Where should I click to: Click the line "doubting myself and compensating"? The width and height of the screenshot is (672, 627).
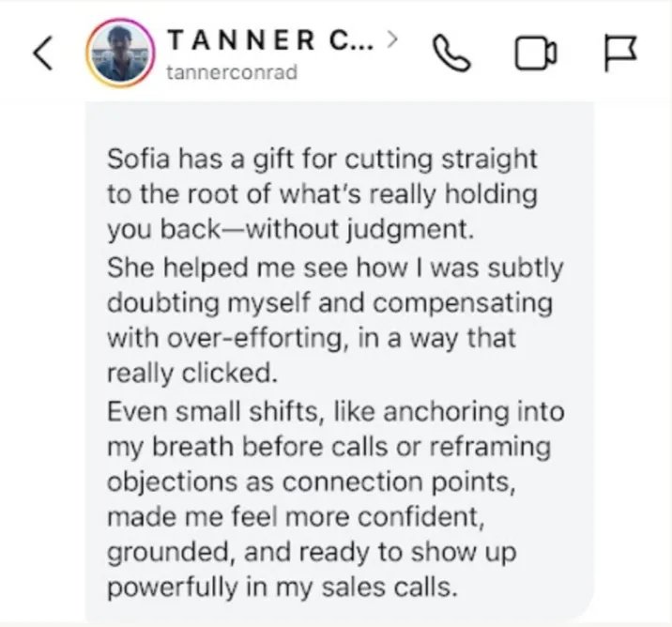(x=329, y=303)
